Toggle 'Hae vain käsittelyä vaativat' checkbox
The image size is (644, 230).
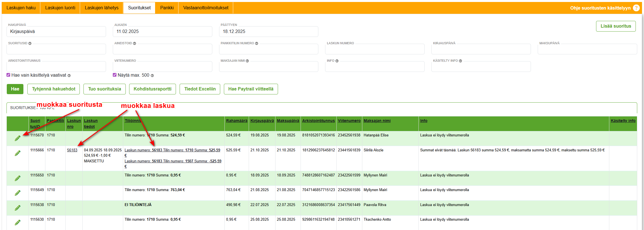click(x=8, y=75)
